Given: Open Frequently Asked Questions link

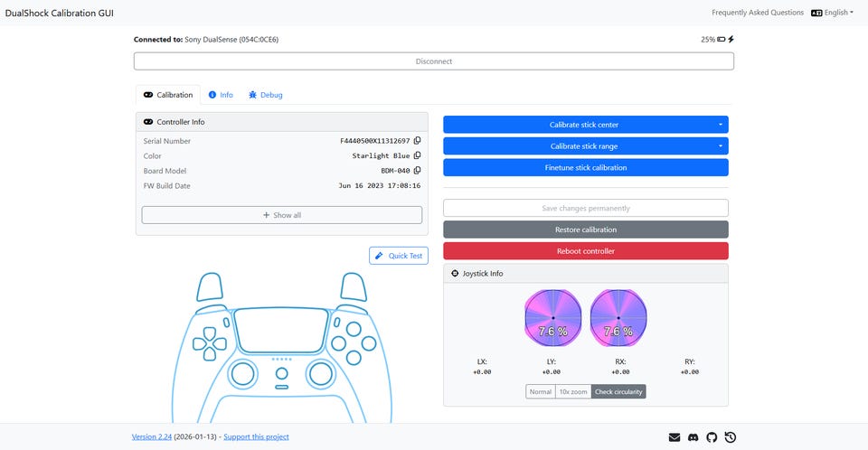Looking at the screenshot, I should (x=758, y=13).
